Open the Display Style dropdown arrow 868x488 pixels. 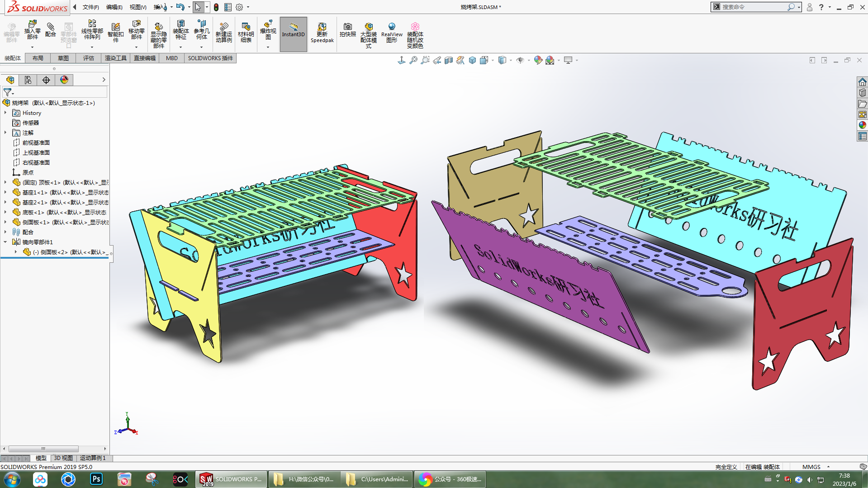pyautogui.click(x=511, y=60)
